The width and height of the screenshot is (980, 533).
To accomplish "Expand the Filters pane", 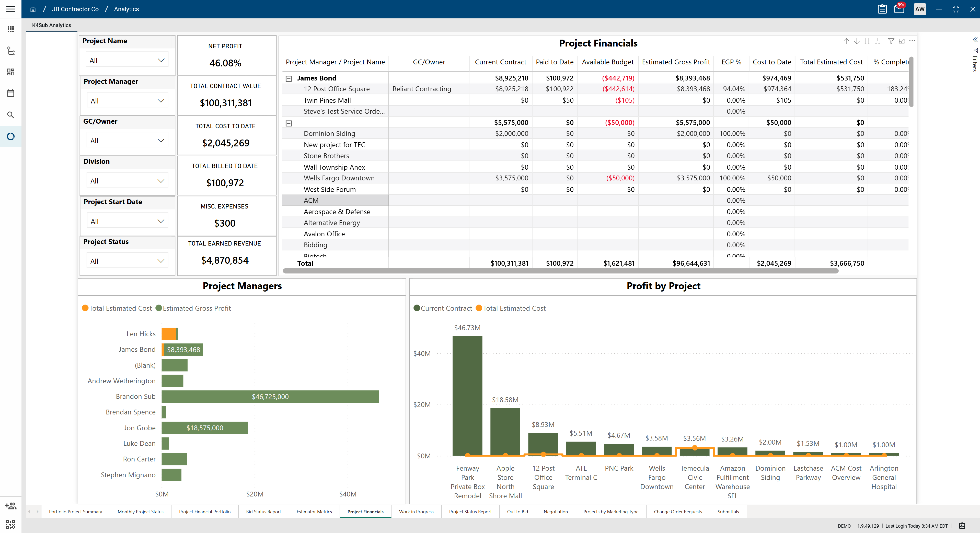I will click(975, 40).
